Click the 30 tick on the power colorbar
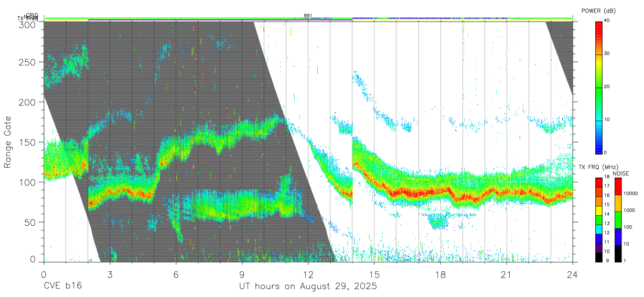Viewport: 644px width, 297px height. (x=607, y=54)
